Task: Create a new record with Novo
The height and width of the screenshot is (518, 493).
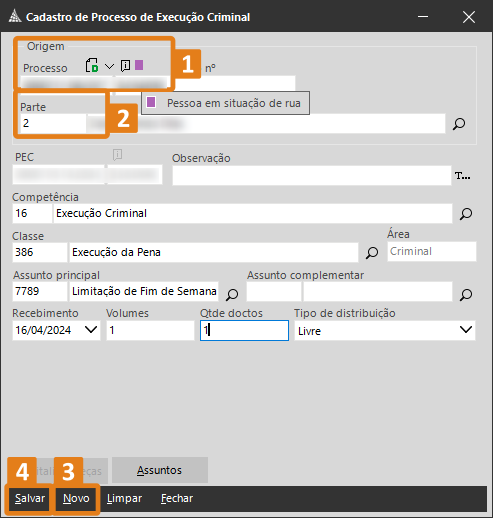Action: [x=76, y=498]
